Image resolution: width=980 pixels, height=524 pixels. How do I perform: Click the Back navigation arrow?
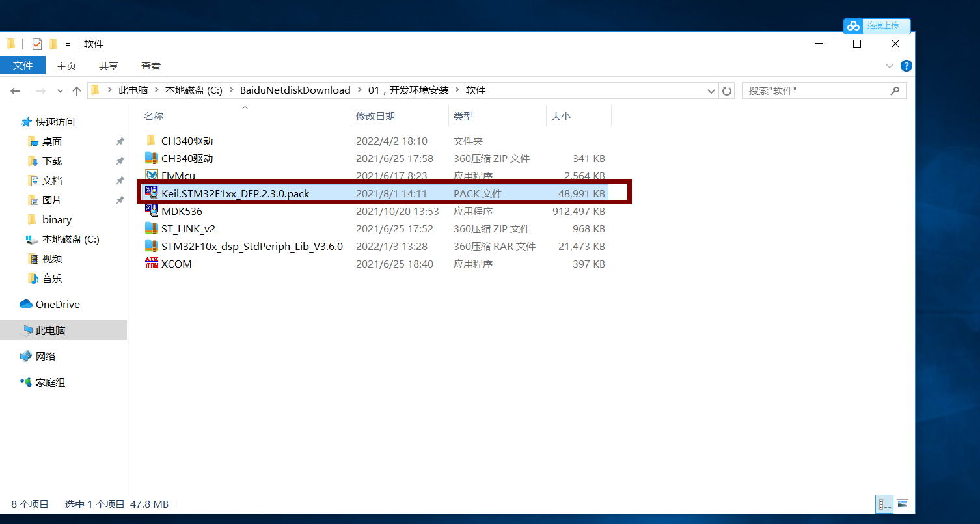pos(16,90)
